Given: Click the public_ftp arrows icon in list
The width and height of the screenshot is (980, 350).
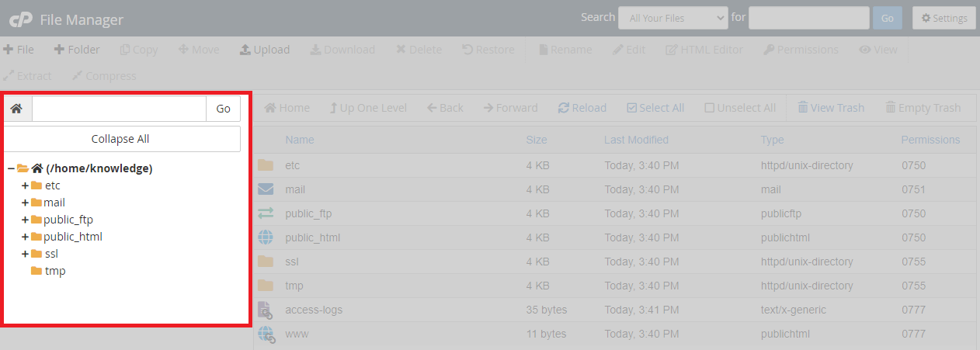Looking at the screenshot, I should click(266, 213).
